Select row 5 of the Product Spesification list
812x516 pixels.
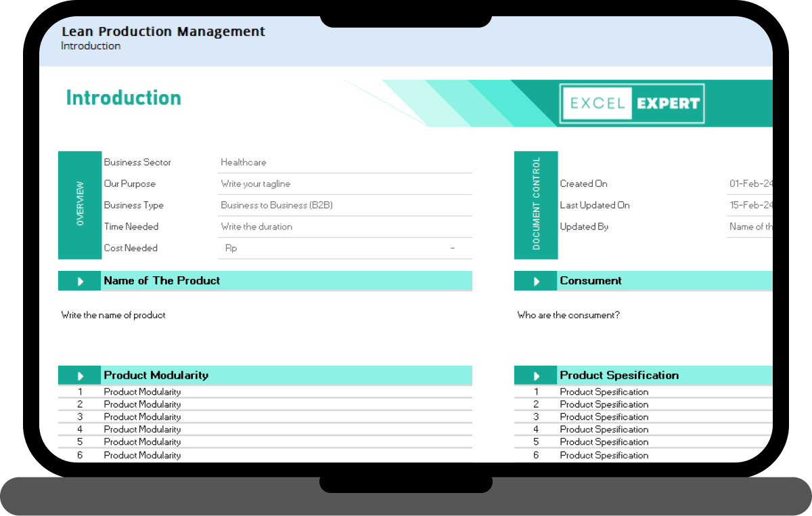point(604,442)
